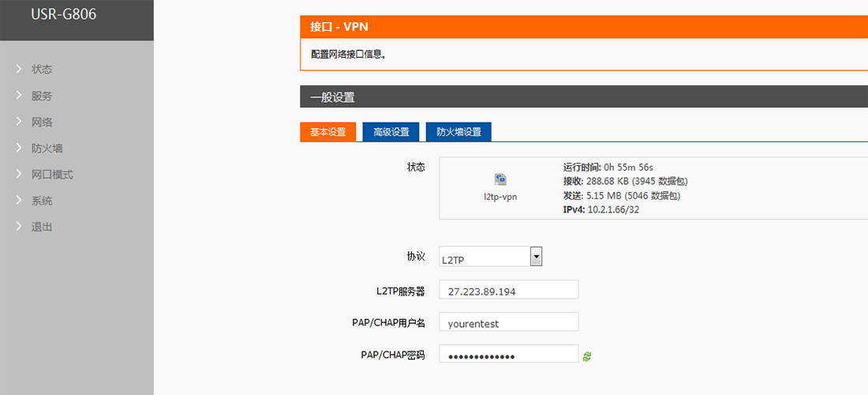868x395 pixels.
Task: Switch to the 高级设置 tab
Action: click(x=391, y=132)
